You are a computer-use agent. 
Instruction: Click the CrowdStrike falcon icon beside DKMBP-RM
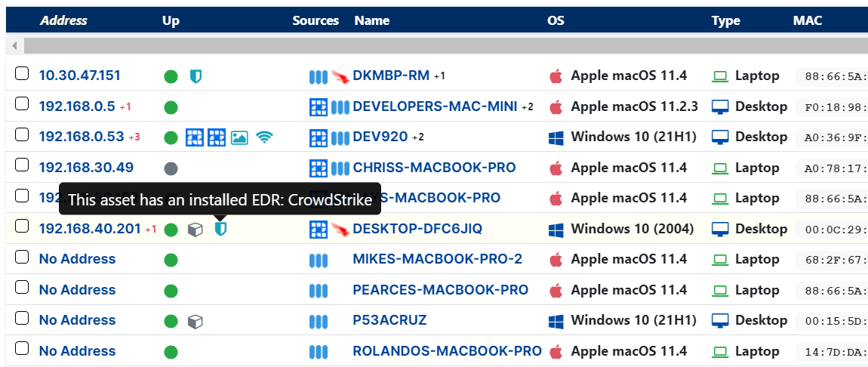tap(340, 77)
